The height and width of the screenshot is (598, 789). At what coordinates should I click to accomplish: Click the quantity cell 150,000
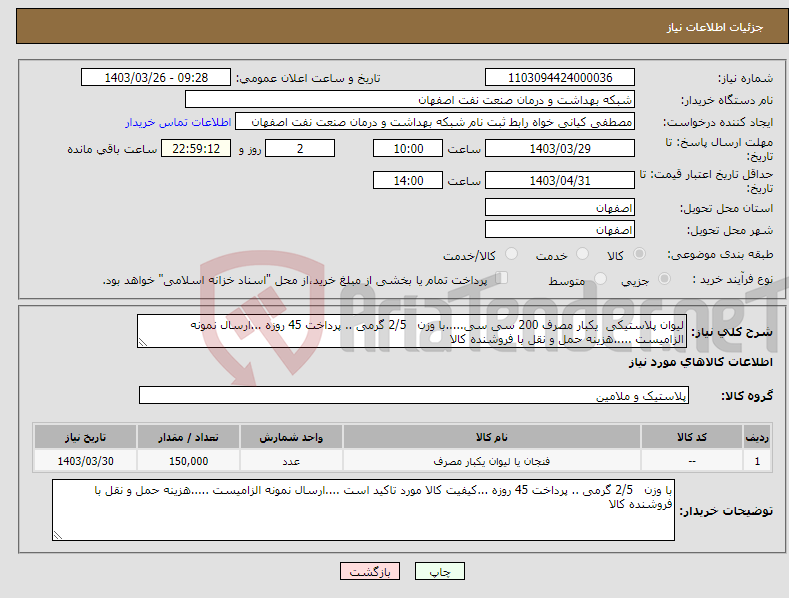coord(188,461)
